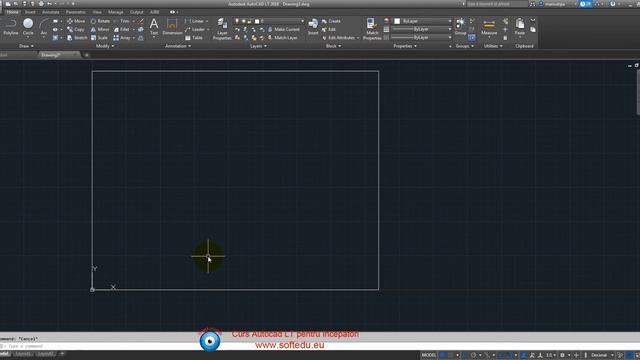Select the Arc tool
This screenshot has height=360, width=640.
44,27
